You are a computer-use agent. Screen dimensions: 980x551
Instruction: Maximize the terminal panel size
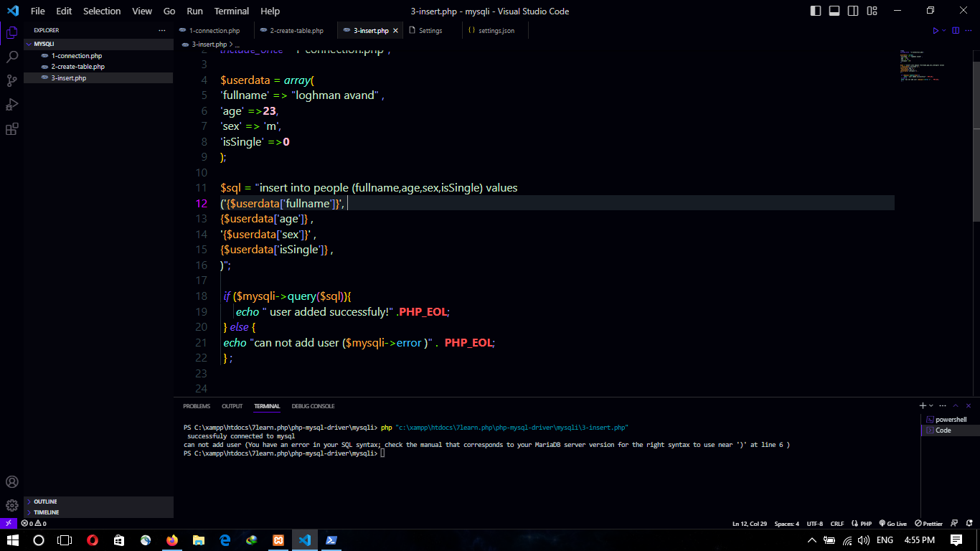click(956, 406)
